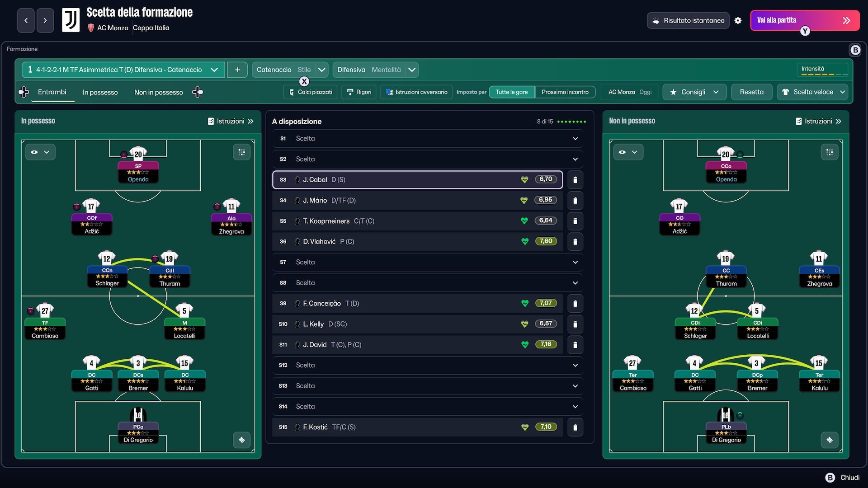Click the add tactic plus button

pos(237,70)
